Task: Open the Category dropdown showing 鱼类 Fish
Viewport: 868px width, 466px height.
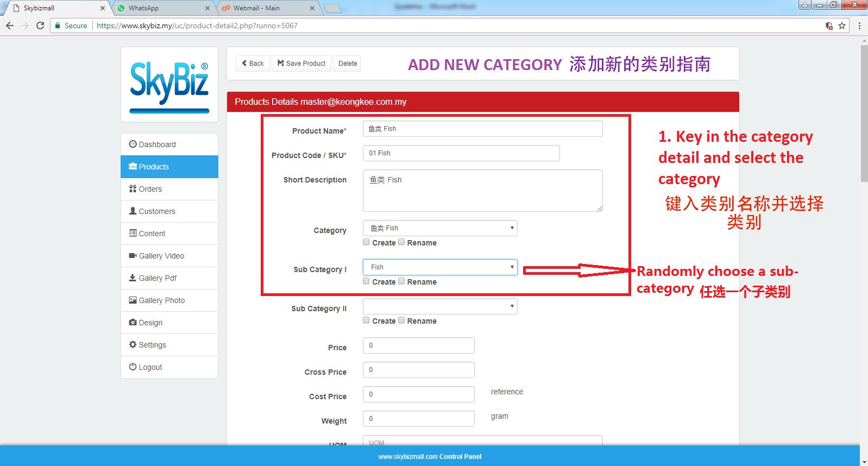Action: coord(440,228)
